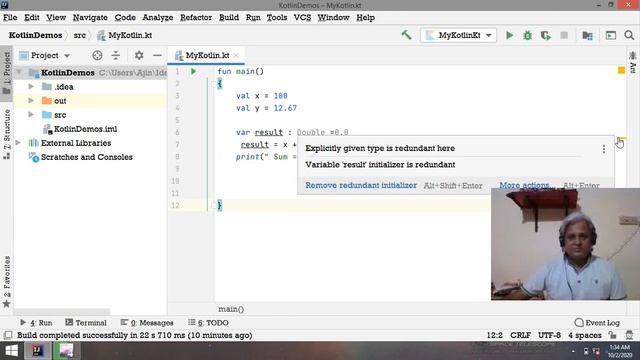The width and height of the screenshot is (640, 360).
Task: Open the Event Log
Action: pyautogui.click(x=597, y=322)
